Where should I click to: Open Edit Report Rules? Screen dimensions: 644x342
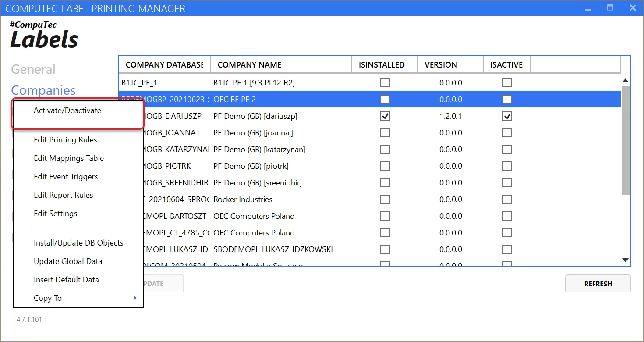coord(64,195)
